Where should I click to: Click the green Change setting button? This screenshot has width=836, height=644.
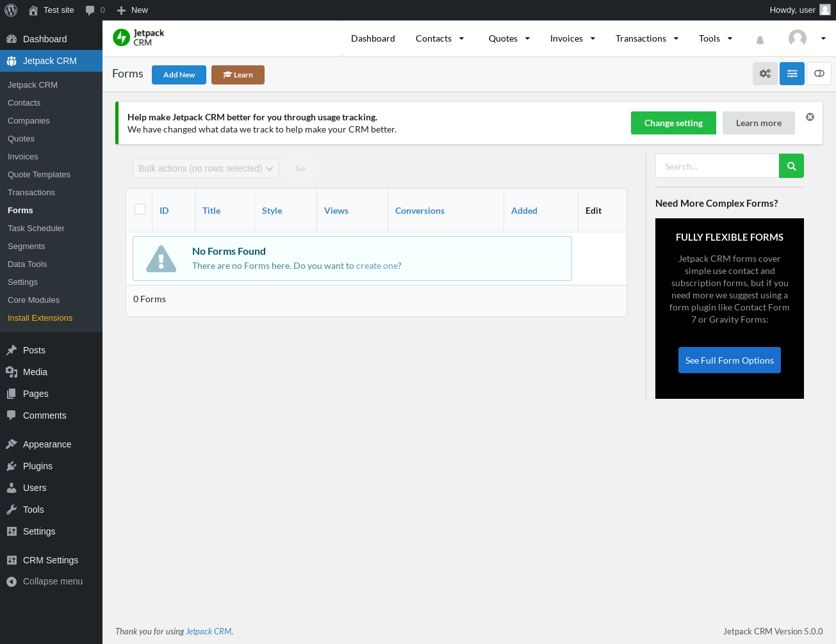pos(673,123)
